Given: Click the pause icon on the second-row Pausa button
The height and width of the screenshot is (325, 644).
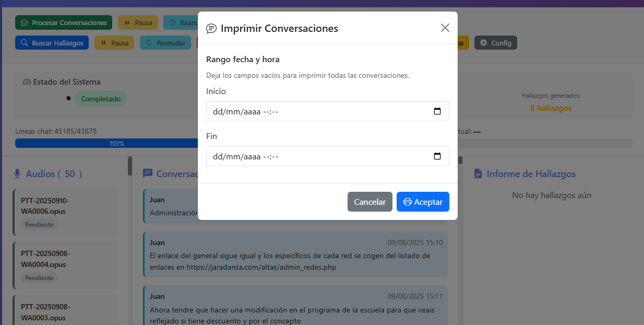Looking at the screenshot, I should coord(103,42).
